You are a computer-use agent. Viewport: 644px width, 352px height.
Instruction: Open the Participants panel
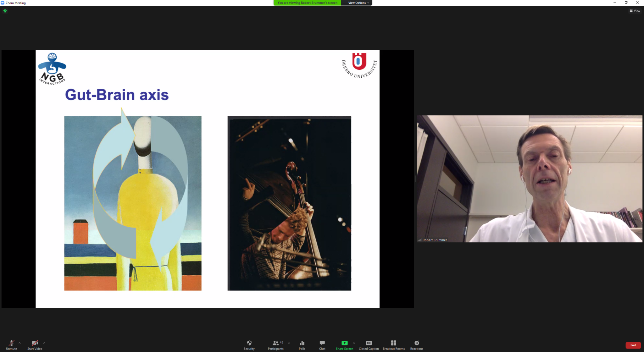[275, 344]
